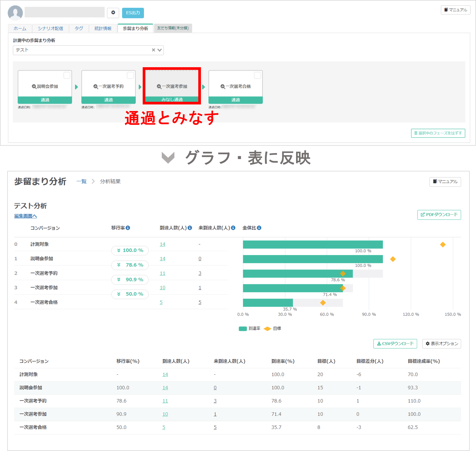The height and width of the screenshot is (451, 476).
Task: Check the checkbox on the 一次選考合格 card
Action: tap(257, 75)
